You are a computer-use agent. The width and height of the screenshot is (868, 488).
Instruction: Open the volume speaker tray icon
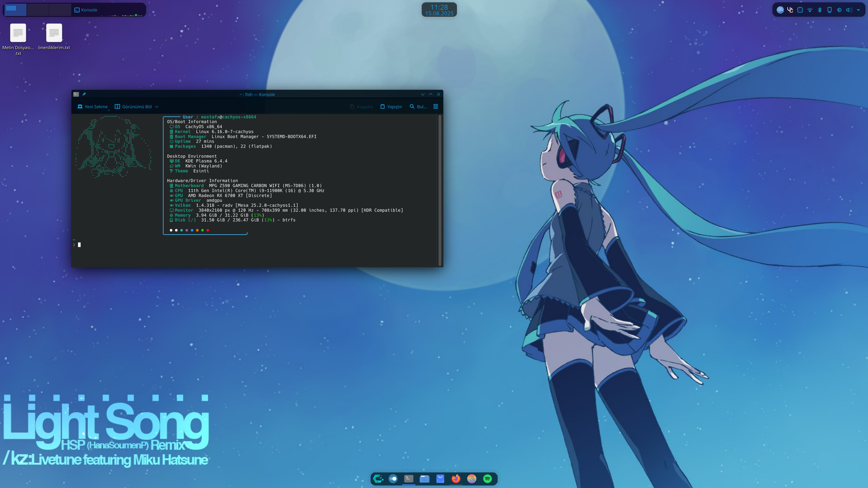(849, 10)
